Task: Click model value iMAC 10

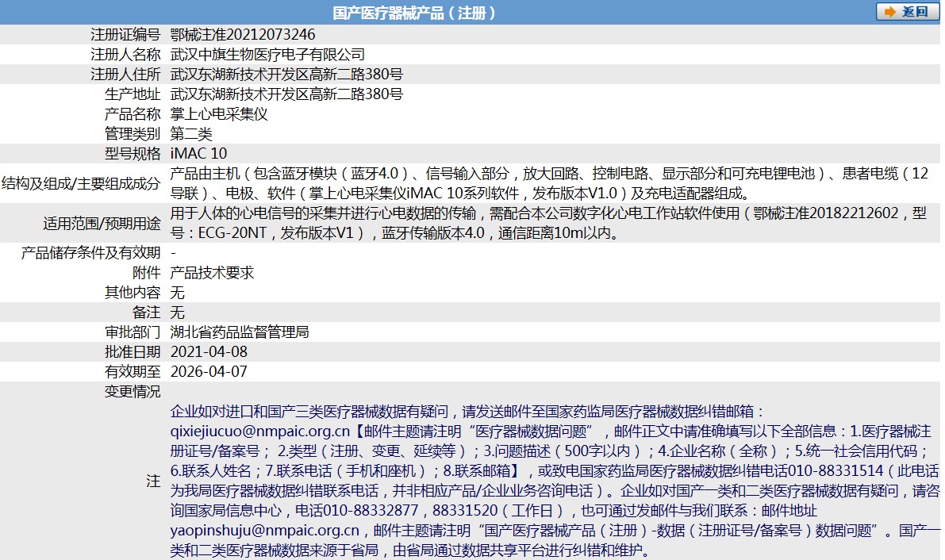Action: 199,154
